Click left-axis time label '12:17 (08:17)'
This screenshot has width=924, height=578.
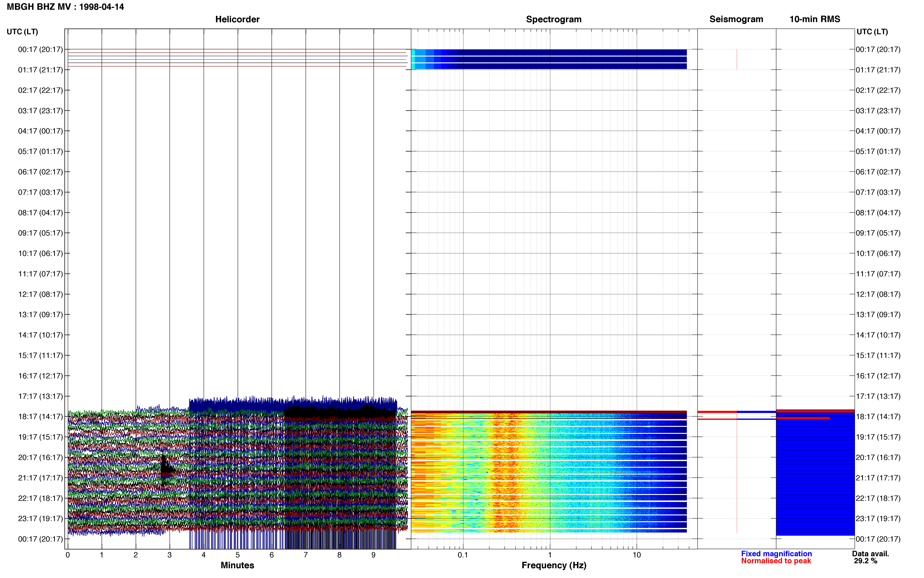(x=40, y=294)
